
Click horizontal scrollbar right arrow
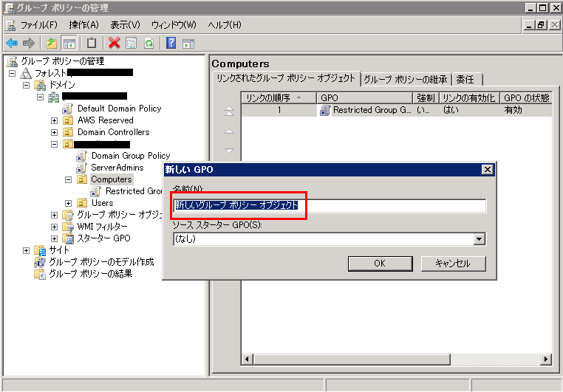click(546, 359)
